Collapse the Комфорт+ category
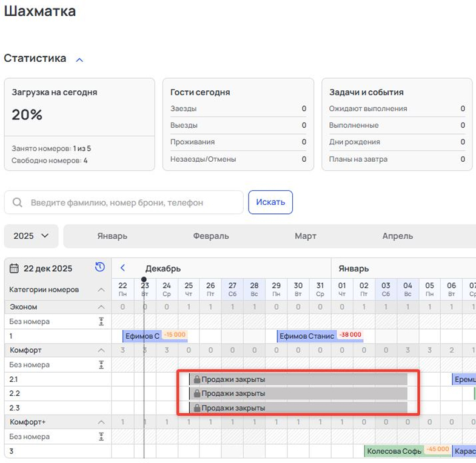The width and height of the screenshot is (476, 463). click(x=101, y=422)
